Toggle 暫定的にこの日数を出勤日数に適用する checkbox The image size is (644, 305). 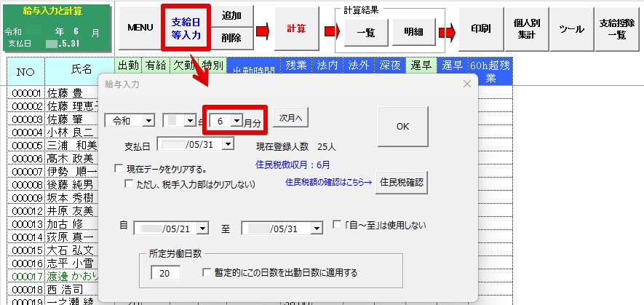pyautogui.click(x=207, y=274)
